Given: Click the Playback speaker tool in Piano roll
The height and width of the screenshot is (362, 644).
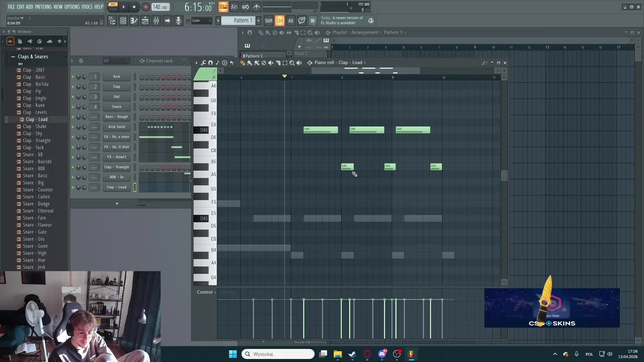Looking at the screenshot, I should coord(299,63).
